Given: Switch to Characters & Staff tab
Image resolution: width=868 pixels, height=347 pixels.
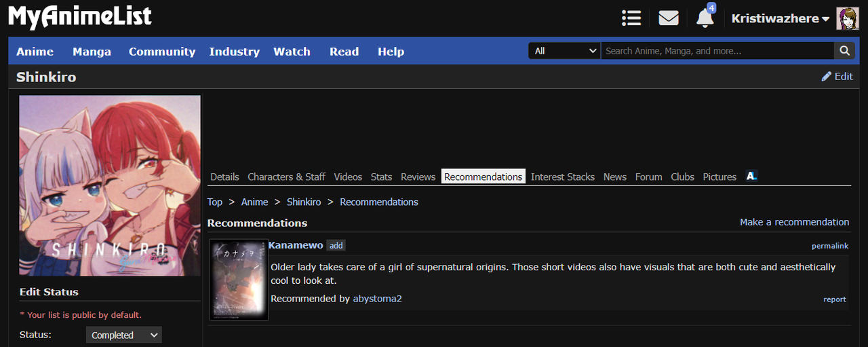Looking at the screenshot, I should point(286,177).
